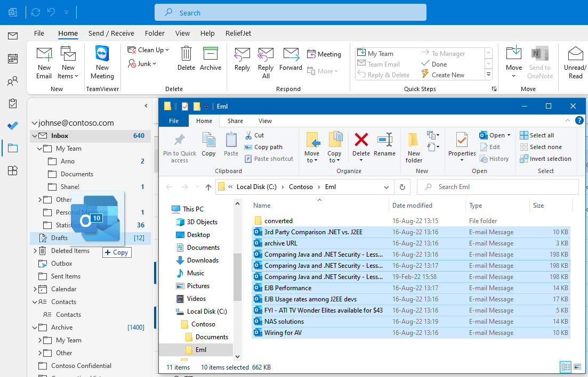Expand the Quick Steps gallery
This screenshot has width=588, height=377.
click(x=488, y=75)
